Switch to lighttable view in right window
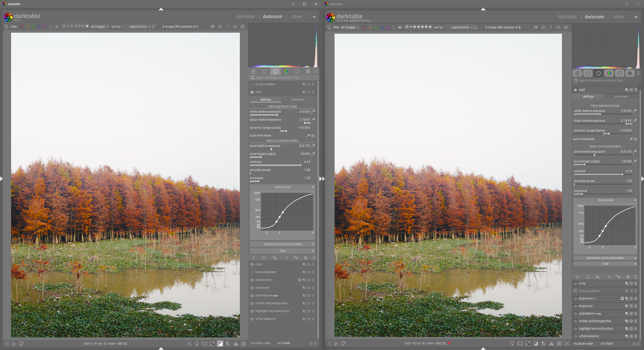The height and width of the screenshot is (350, 644). tap(567, 17)
